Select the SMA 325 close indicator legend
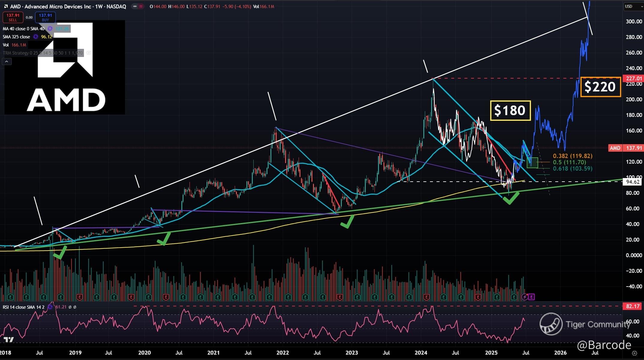Screen dimensions: 644x360 16,37
